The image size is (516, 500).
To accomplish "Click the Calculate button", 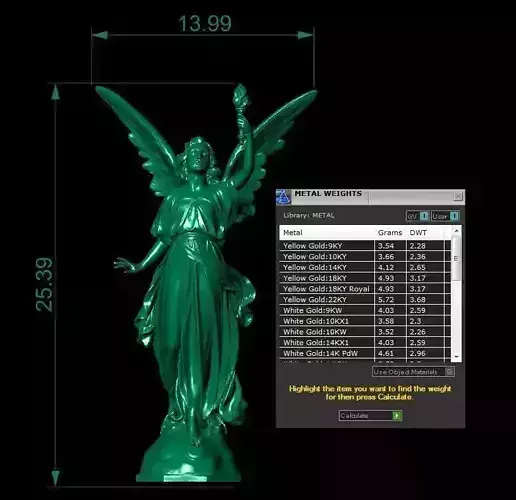I will tap(370, 416).
